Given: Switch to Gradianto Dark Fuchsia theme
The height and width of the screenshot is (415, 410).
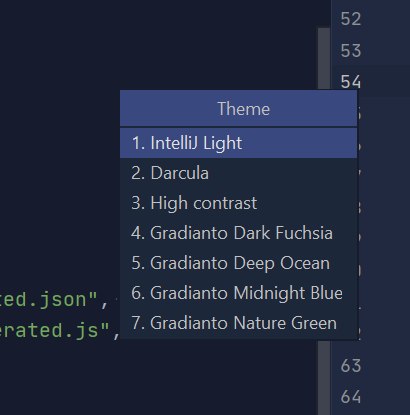Looking at the screenshot, I should [238, 233].
